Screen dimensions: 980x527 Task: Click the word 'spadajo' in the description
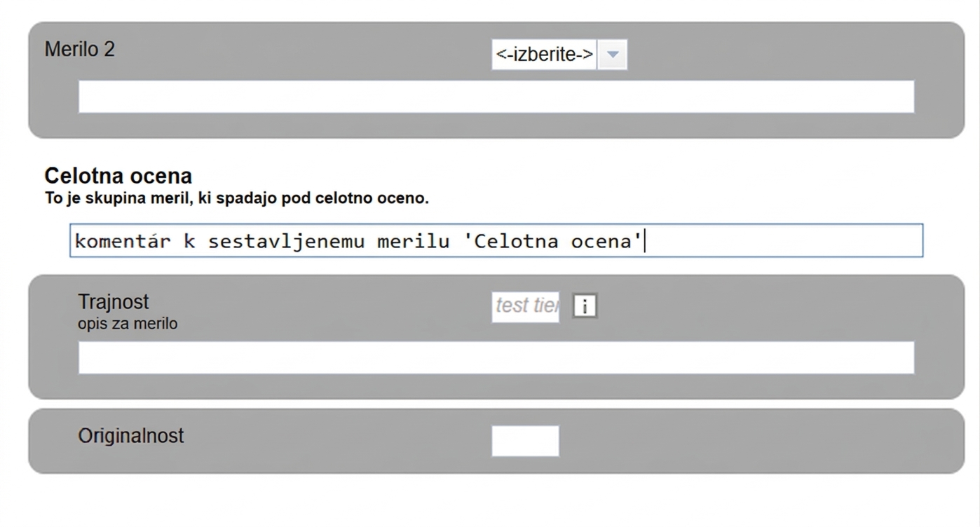(x=254, y=198)
